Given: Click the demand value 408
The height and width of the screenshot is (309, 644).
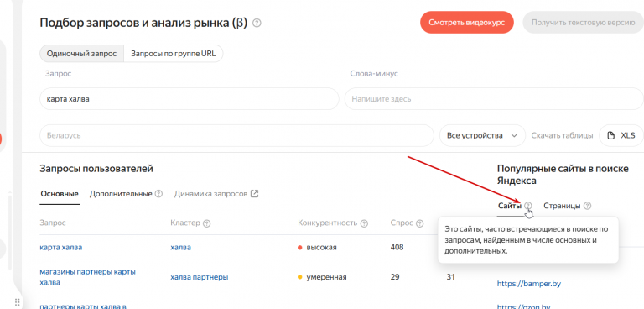Looking at the screenshot, I should coord(397,247).
